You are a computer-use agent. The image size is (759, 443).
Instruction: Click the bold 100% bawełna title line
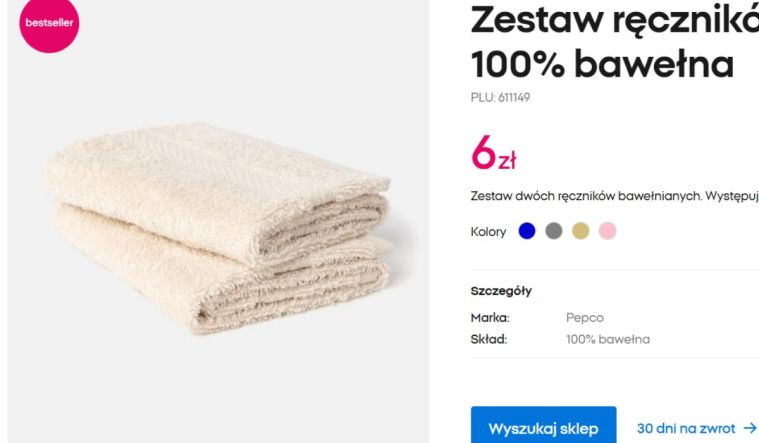tap(602, 64)
